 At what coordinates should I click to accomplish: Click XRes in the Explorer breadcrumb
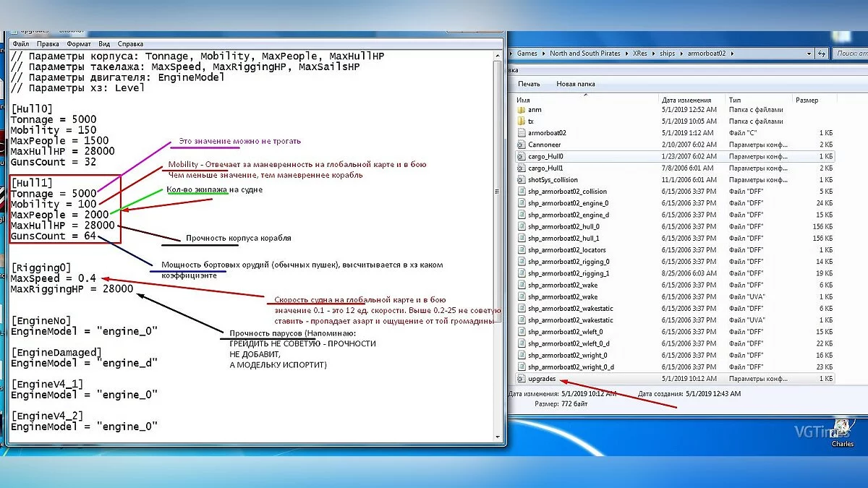point(640,53)
